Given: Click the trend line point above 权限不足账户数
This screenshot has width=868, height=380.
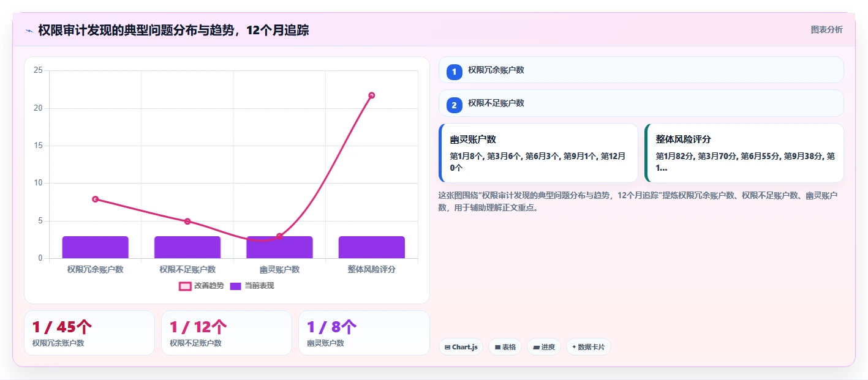Looking at the screenshot, I should pyautogui.click(x=187, y=222).
